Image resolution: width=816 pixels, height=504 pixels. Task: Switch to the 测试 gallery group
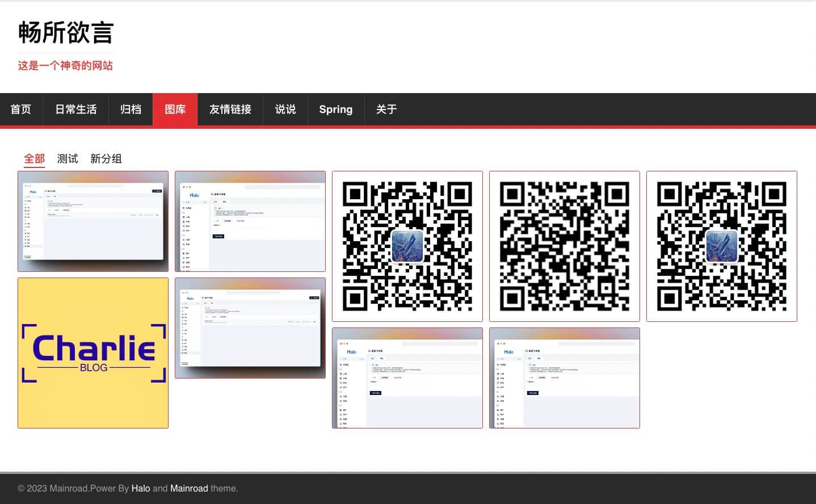click(68, 159)
